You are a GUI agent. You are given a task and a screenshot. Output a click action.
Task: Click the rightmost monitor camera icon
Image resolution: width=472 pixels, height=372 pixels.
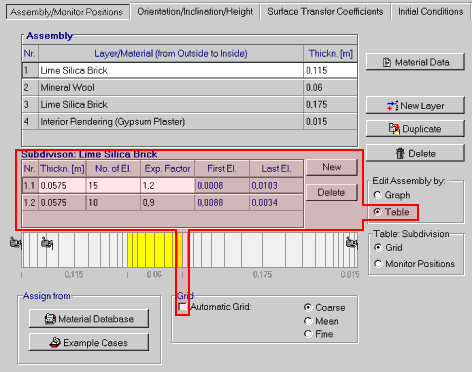(x=352, y=243)
